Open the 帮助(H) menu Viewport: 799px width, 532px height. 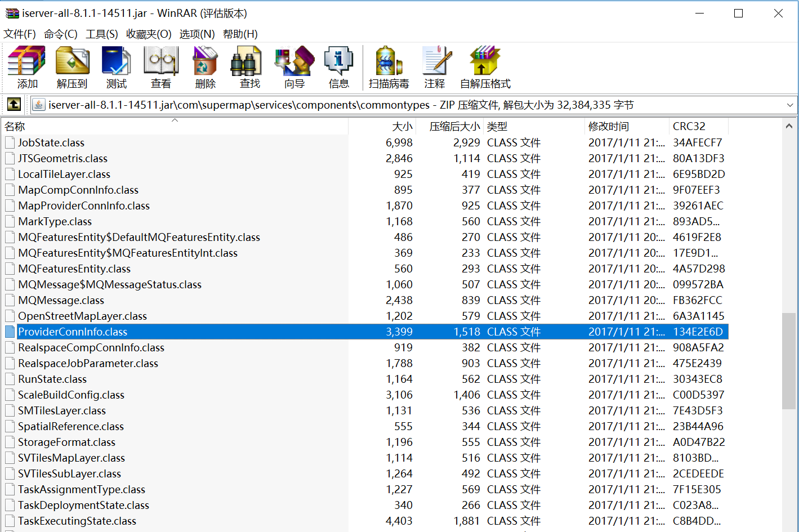point(240,34)
